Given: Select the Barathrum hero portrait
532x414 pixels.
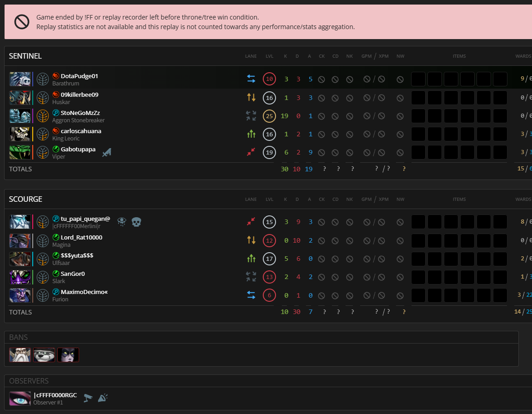Looking at the screenshot, I should [20, 79].
